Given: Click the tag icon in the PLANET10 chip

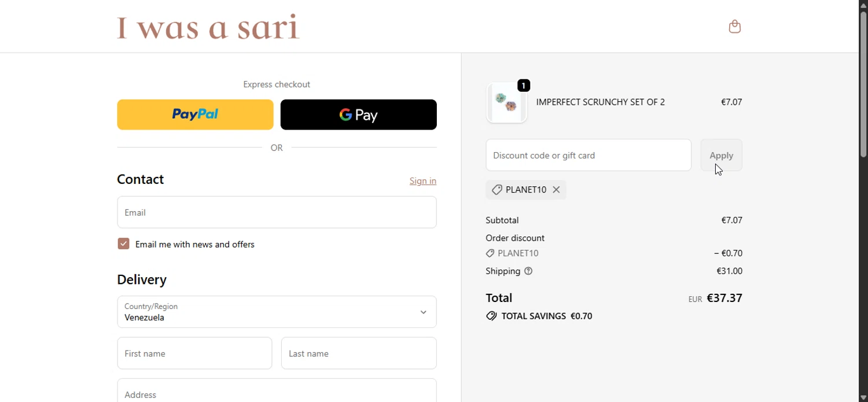Looking at the screenshot, I should click(x=496, y=190).
